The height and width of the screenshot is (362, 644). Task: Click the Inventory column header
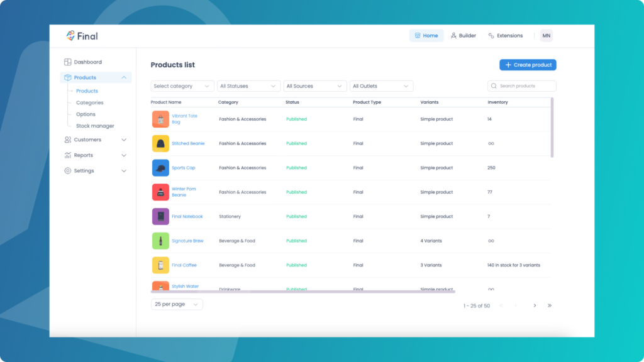(x=498, y=102)
